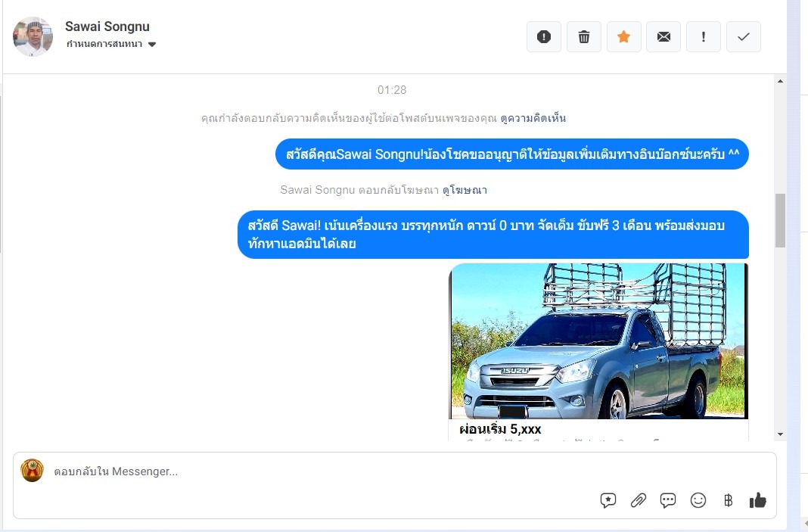Image resolution: width=808 pixels, height=532 pixels.
Task: Click Sawai Songnu's profile picture
Action: coord(33,36)
